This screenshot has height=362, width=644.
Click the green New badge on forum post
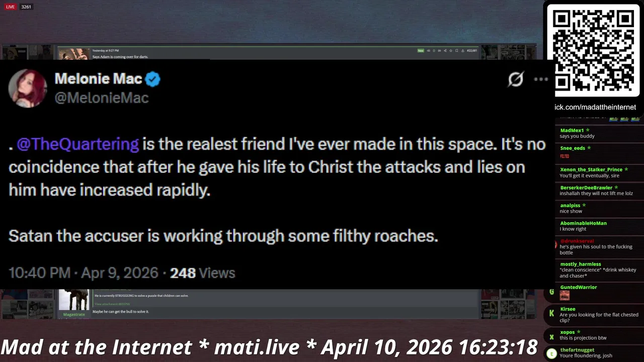421,51
